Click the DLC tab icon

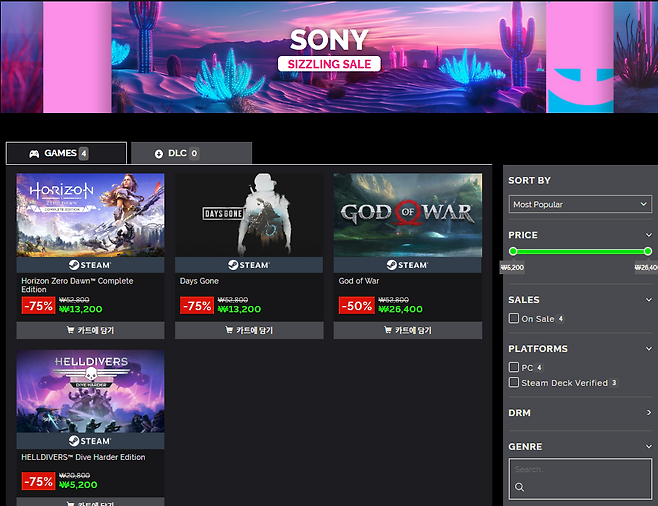coord(158,153)
